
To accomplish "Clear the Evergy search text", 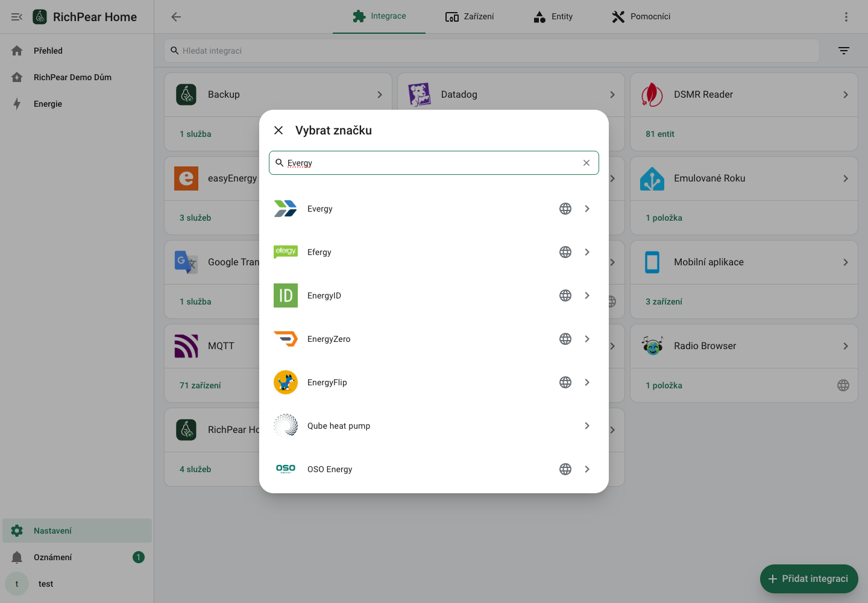I will [587, 163].
